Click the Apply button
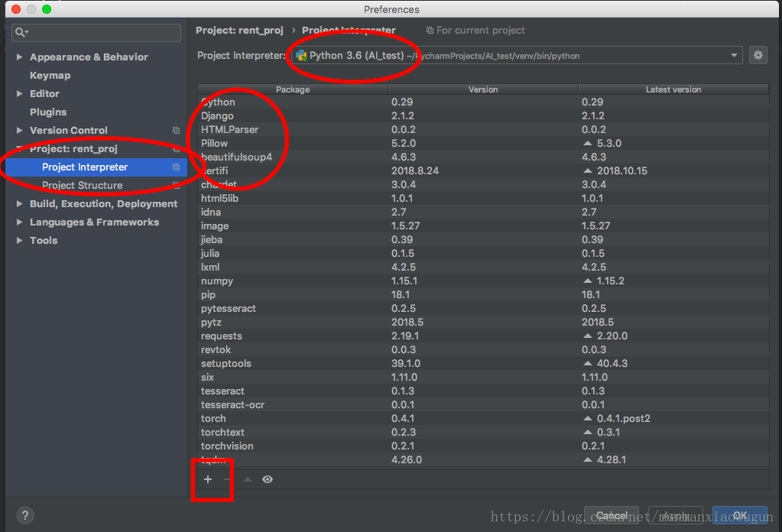 pyautogui.click(x=676, y=515)
